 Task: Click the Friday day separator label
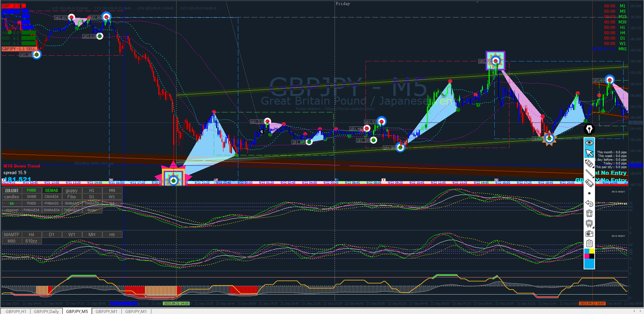click(343, 4)
